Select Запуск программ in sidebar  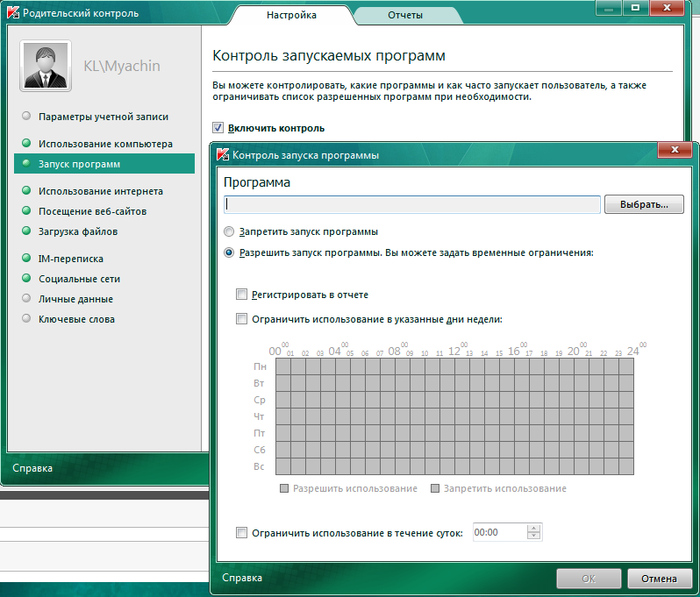(x=104, y=164)
